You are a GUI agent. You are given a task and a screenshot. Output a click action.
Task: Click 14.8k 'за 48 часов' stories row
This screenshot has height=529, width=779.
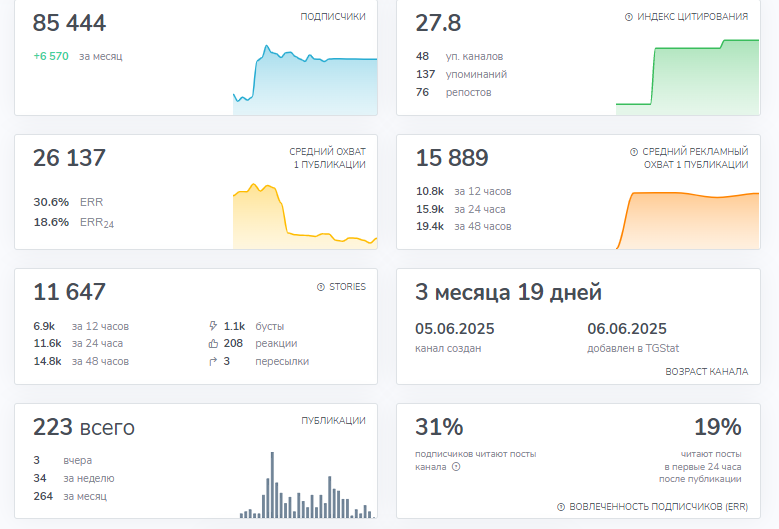[x=81, y=361]
